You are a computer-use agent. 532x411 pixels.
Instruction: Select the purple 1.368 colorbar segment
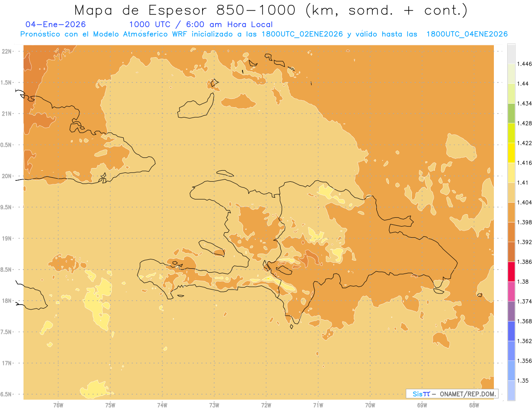[511, 311]
